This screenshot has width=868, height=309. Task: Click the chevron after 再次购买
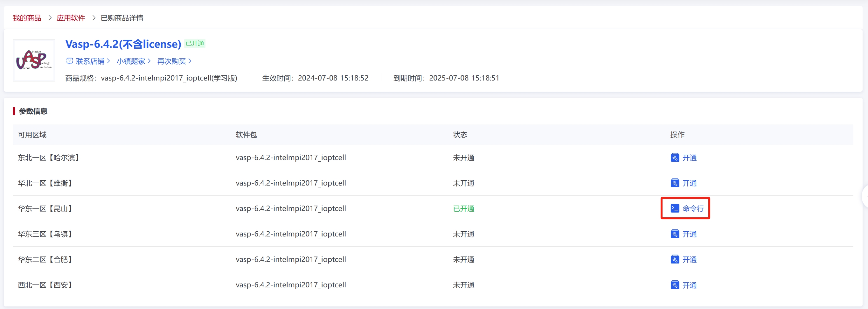190,61
